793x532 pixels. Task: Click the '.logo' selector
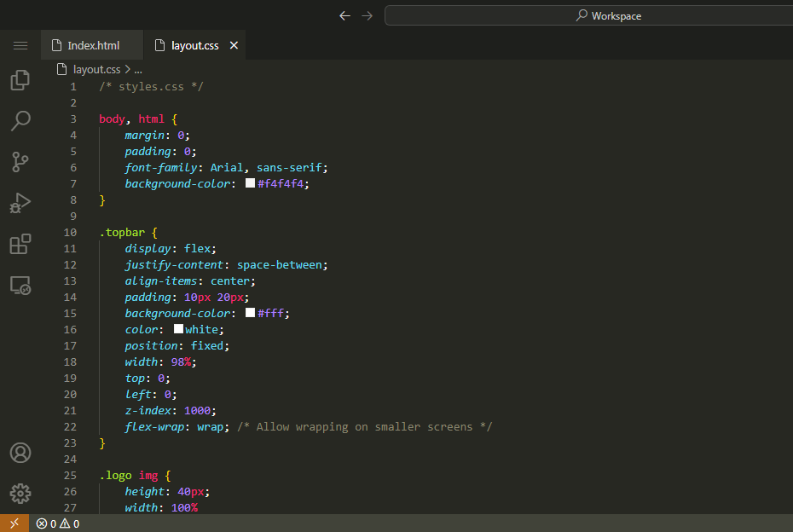point(115,476)
